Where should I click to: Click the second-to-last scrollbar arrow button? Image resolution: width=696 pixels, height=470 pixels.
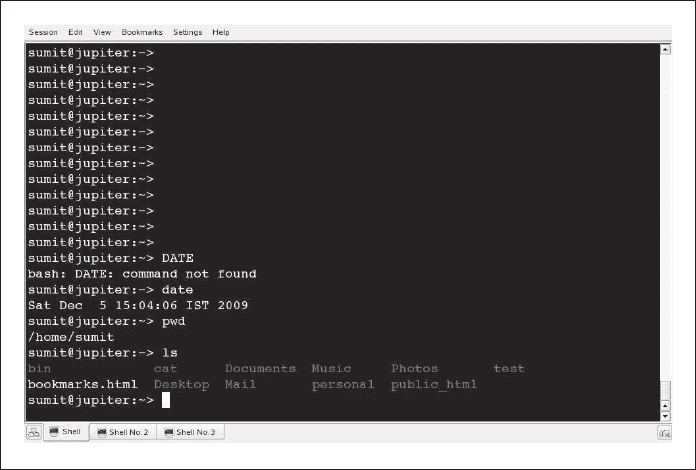(665, 406)
